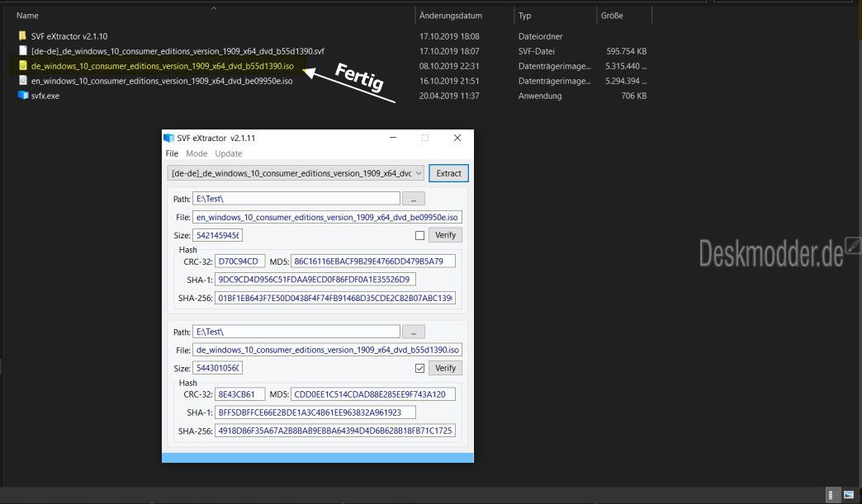The width and height of the screenshot is (862, 504).
Task: Select the SVF eXtractor v2.1.10 folder name
Action: (x=69, y=36)
